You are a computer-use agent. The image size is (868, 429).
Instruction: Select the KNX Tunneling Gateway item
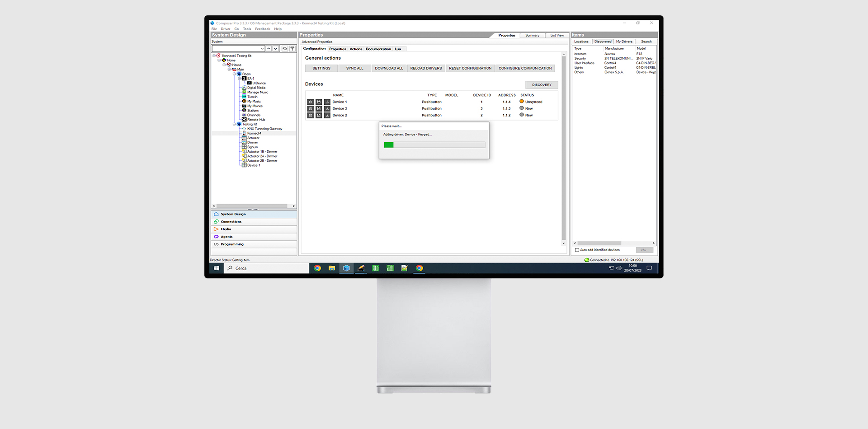pyautogui.click(x=264, y=129)
